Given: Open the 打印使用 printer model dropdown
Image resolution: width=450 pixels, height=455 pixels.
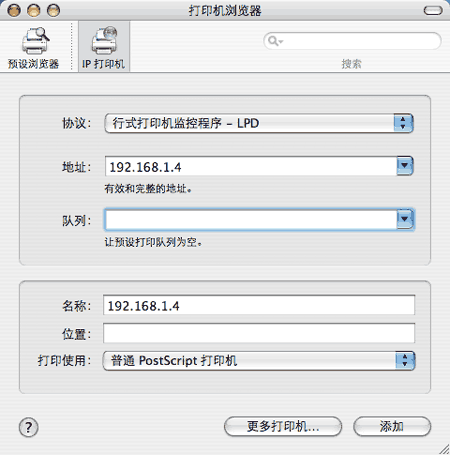Looking at the screenshot, I should 259,361.
